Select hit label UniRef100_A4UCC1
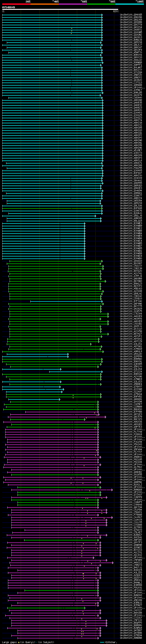Image resolution: width=146 pixels, height=644 pixels. (131, 562)
